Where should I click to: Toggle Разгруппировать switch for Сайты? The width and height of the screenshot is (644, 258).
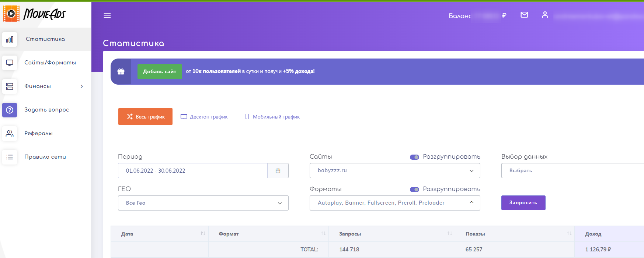(414, 157)
